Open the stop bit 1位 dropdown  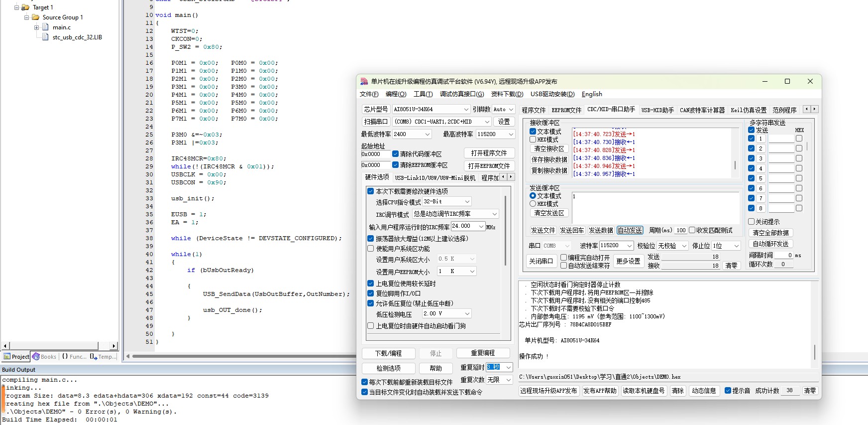tap(737, 246)
